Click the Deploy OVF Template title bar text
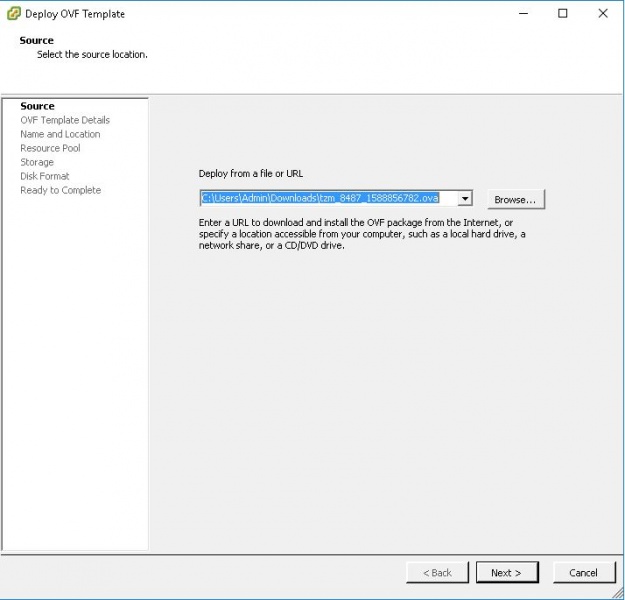Image resolution: width=625 pixels, height=600 pixels. click(75, 14)
